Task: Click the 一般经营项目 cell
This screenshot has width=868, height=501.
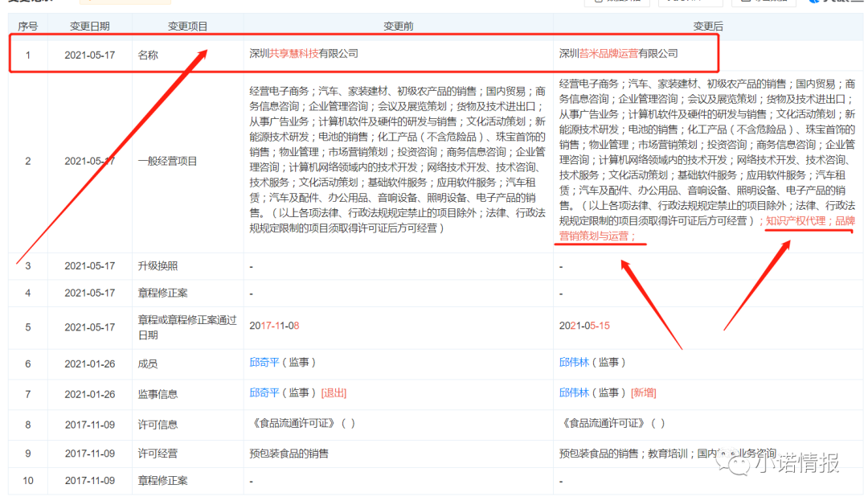Action: [167, 161]
